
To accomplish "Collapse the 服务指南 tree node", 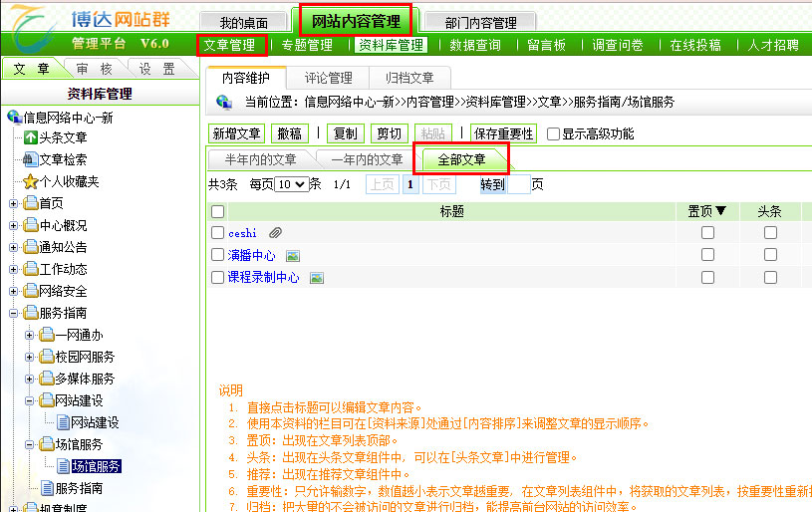I will click(14, 313).
